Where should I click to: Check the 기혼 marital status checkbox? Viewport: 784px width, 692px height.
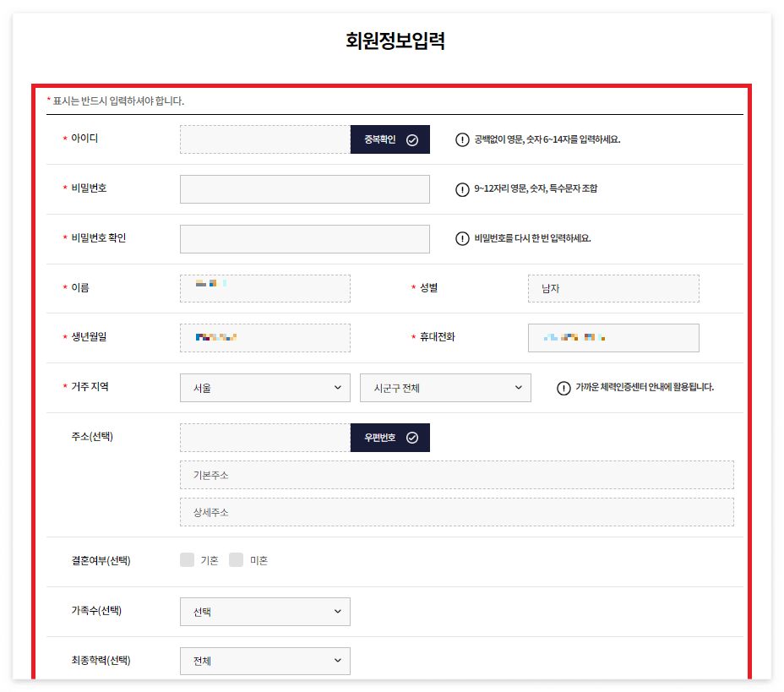click(x=187, y=559)
